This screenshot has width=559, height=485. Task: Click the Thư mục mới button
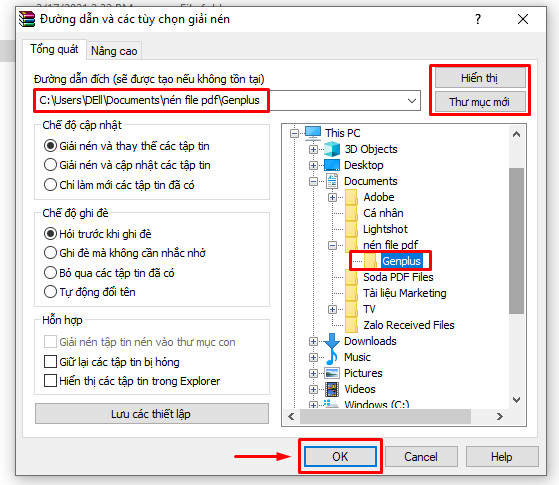click(480, 102)
